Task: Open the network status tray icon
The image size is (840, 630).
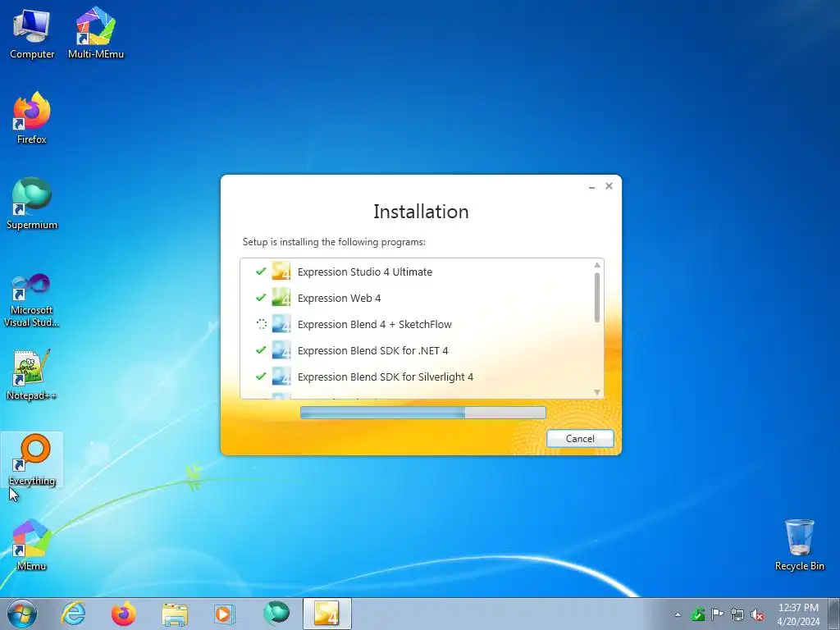Action: (x=737, y=614)
